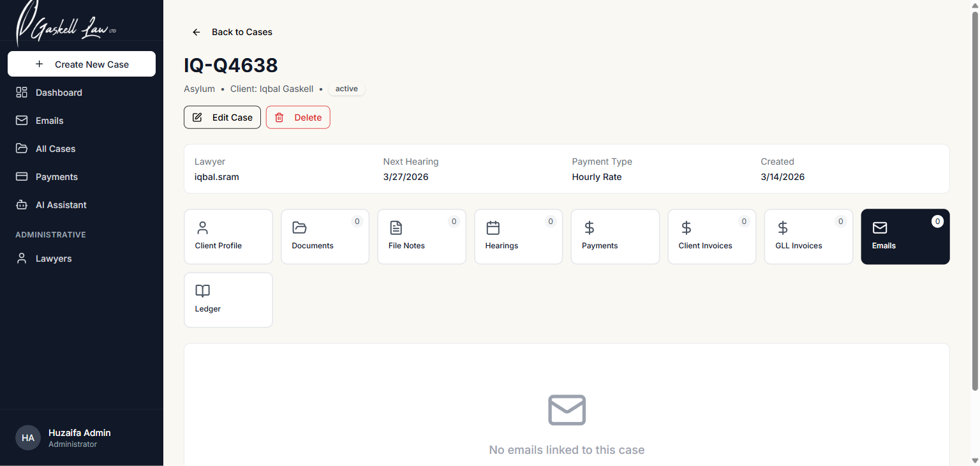Viewport: 980px width, 466px height.
Task: Click the HA admin avatar
Action: pos(27,437)
